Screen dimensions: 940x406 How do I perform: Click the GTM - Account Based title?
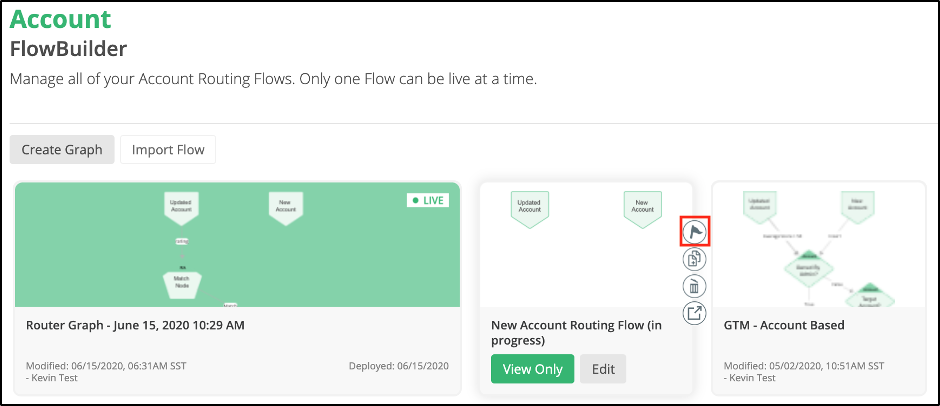click(784, 326)
